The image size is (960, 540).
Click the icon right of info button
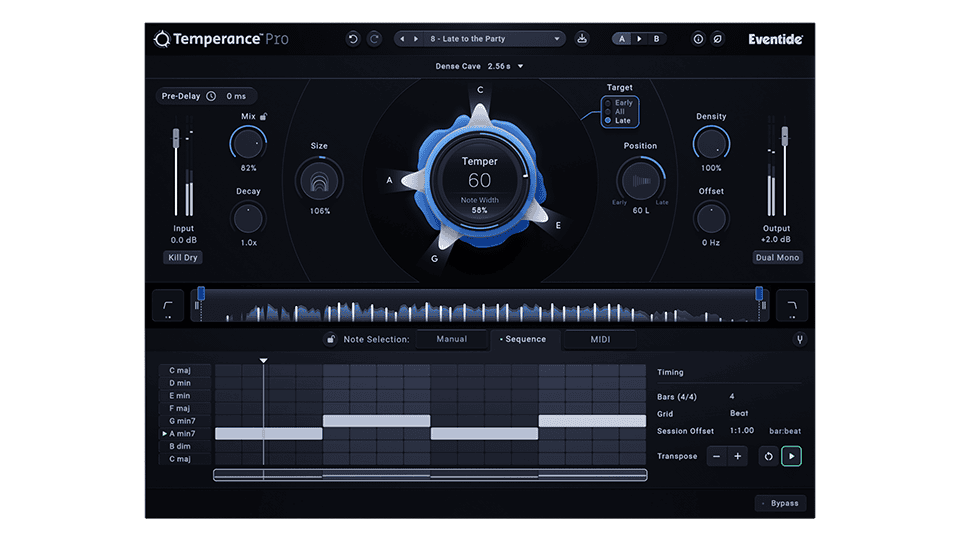pyautogui.click(x=718, y=39)
